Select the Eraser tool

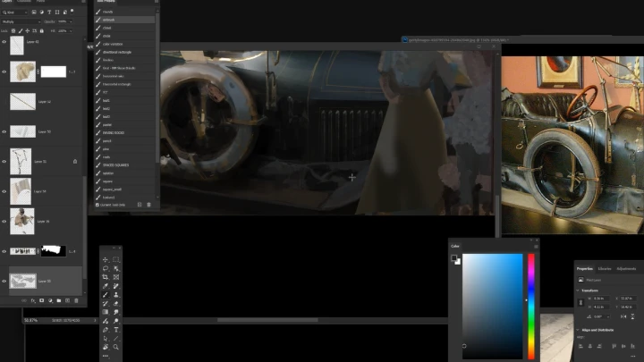[x=116, y=303]
